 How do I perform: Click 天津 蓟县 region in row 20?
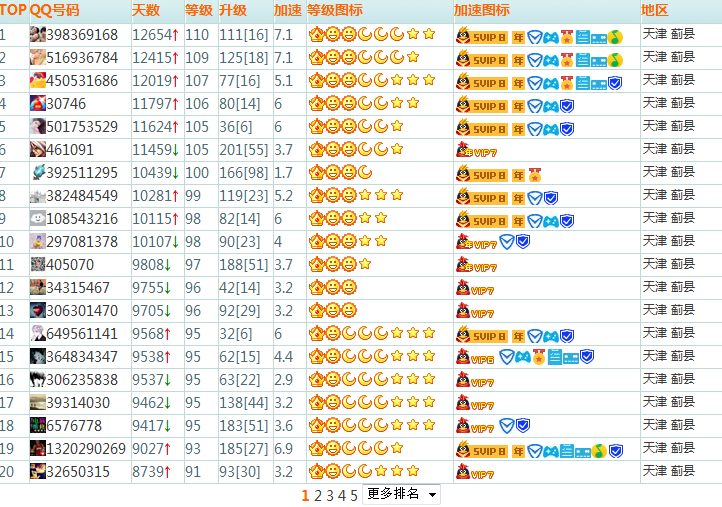click(669, 471)
